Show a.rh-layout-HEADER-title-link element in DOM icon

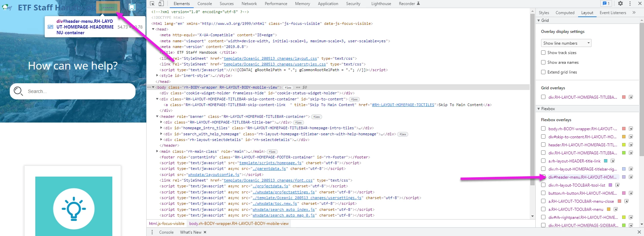coord(613,161)
